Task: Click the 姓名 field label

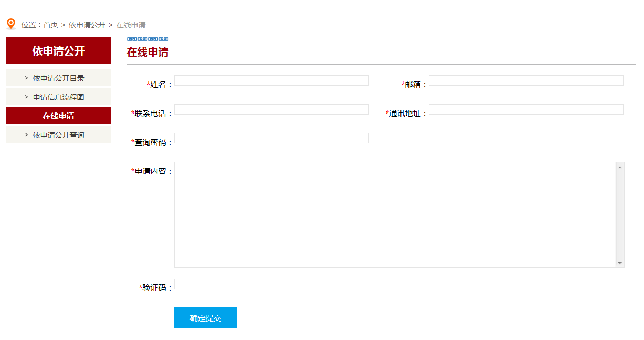Action: click(x=160, y=85)
